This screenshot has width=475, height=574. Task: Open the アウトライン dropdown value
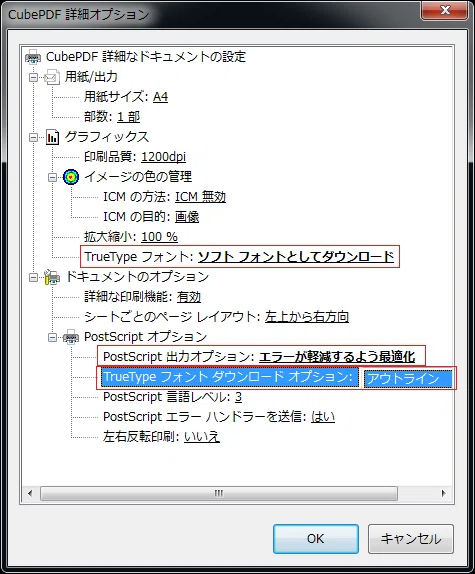408,379
